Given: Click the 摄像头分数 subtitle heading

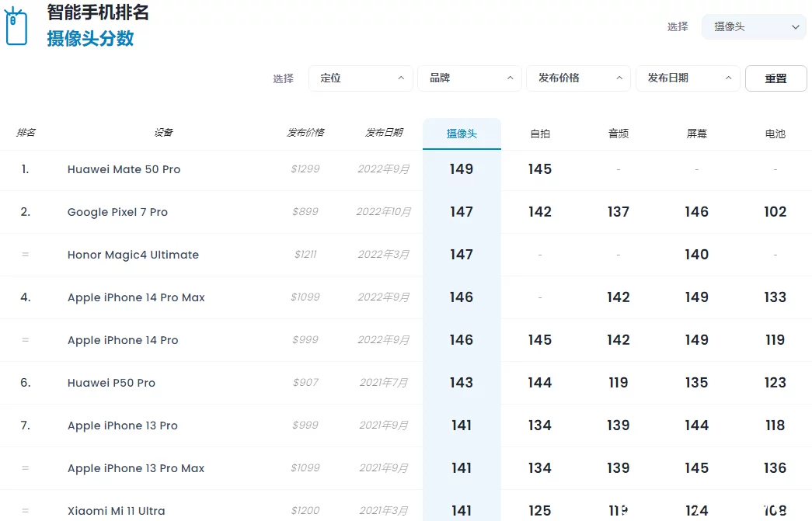Looking at the screenshot, I should 91,39.
